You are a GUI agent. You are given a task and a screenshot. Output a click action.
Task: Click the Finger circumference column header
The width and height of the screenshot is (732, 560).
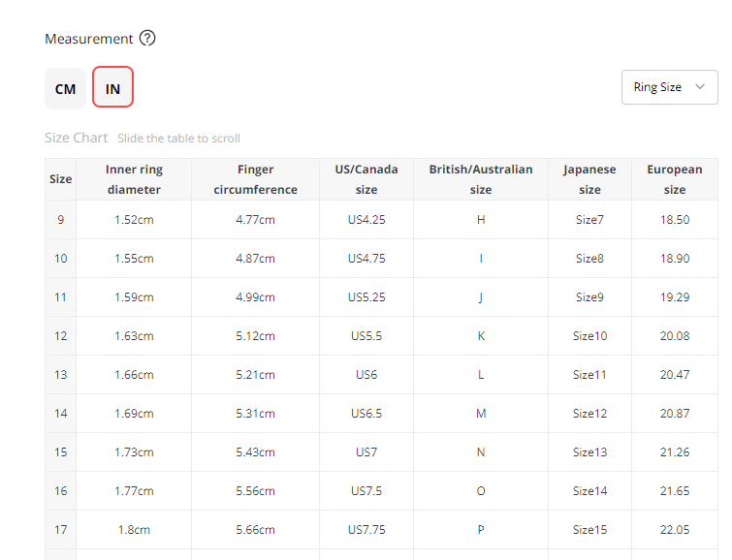[x=255, y=179]
